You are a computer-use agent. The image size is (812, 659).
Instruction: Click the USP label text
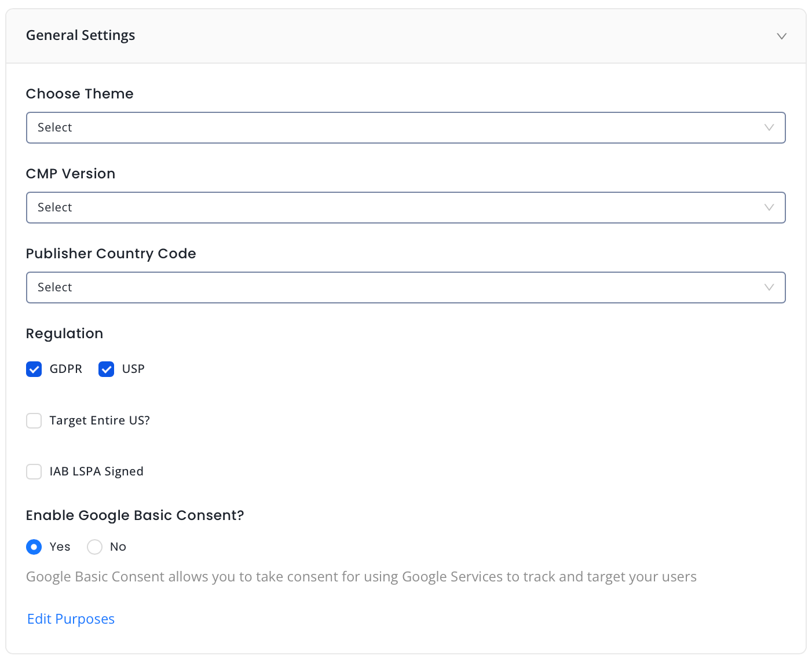[133, 369]
